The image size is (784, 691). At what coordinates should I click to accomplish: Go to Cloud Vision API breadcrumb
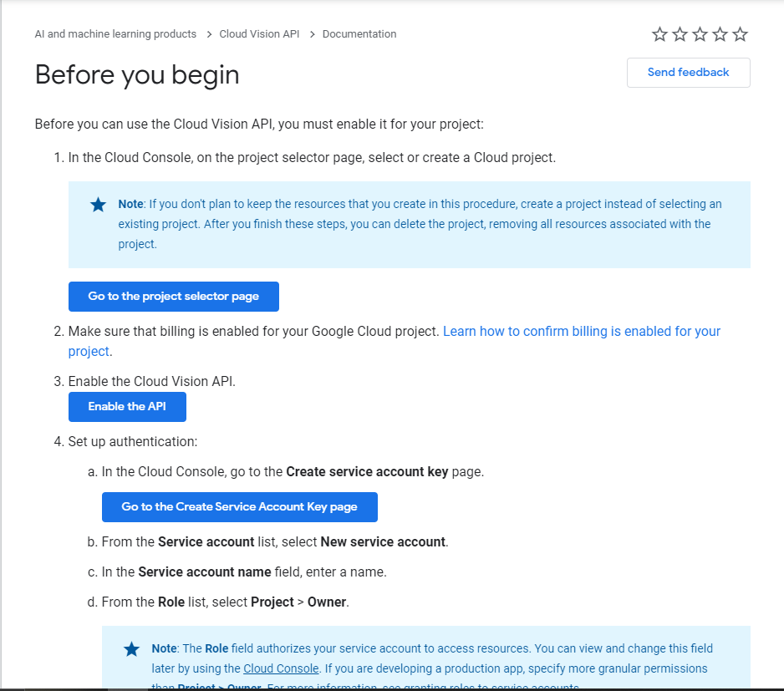coord(259,34)
